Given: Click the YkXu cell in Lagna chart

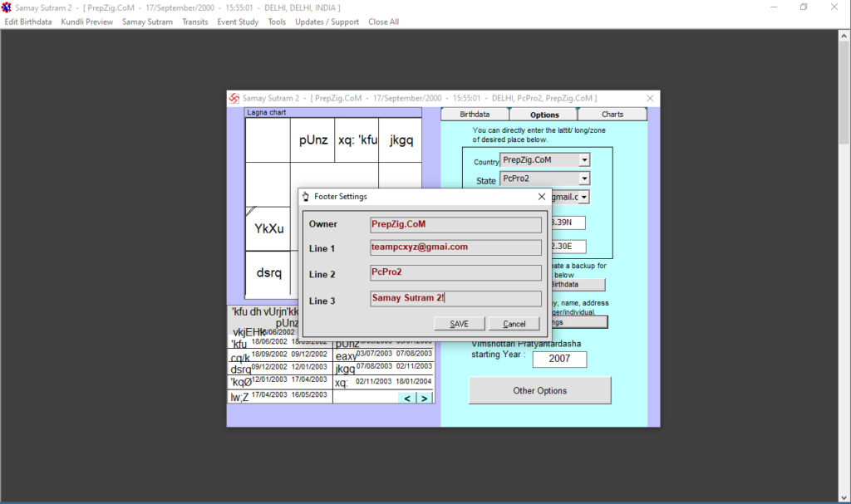Looking at the screenshot, I should coord(268,228).
